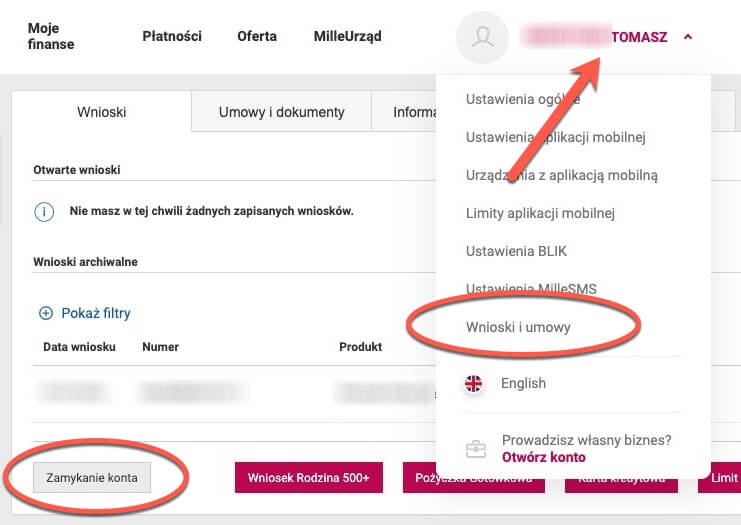Follow the Otwórz konto link

[543, 457]
